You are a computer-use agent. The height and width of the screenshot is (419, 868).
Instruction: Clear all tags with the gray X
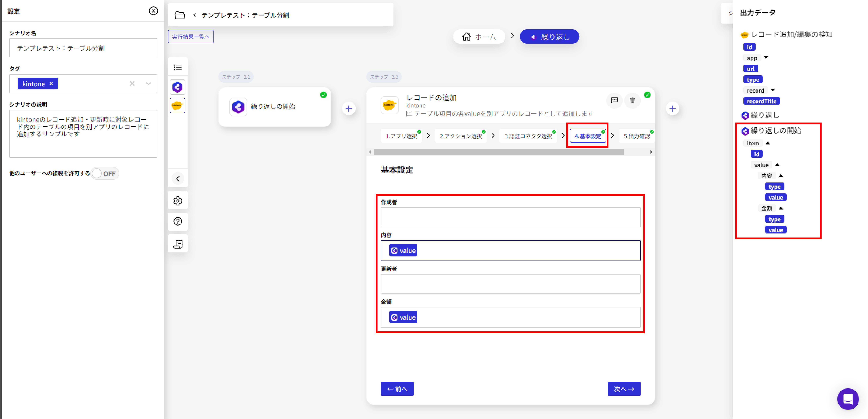[x=132, y=84]
